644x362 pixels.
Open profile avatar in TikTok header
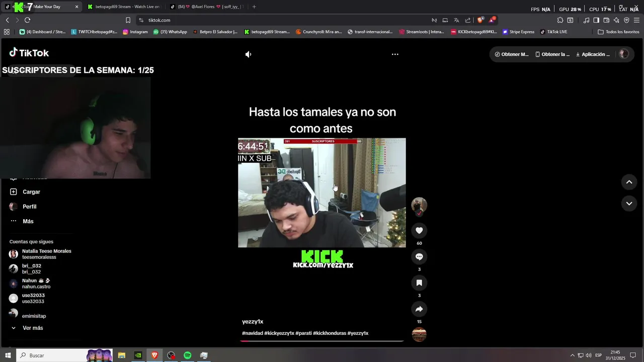coord(623,54)
